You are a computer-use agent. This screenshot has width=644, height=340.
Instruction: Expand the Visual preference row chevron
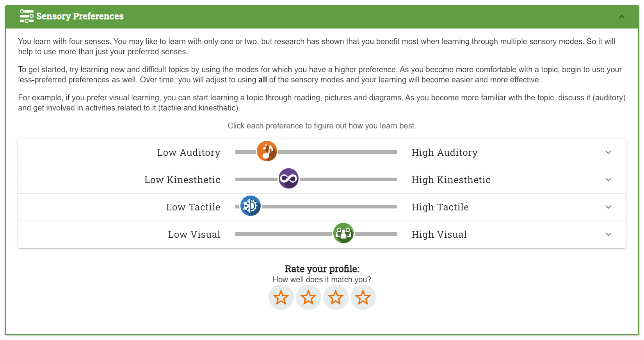608,234
